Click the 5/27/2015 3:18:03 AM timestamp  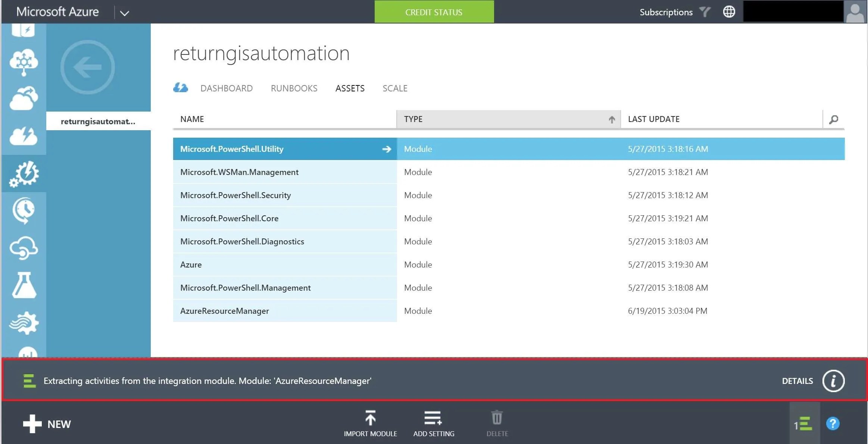[x=668, y=241]
